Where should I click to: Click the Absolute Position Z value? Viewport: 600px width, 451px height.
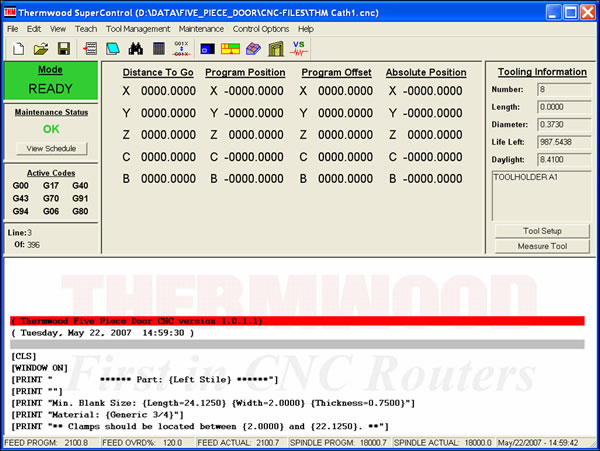pos(435,135)
